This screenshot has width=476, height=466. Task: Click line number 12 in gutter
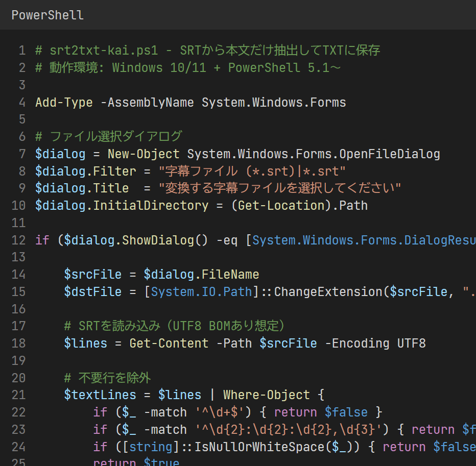point(18,240)
